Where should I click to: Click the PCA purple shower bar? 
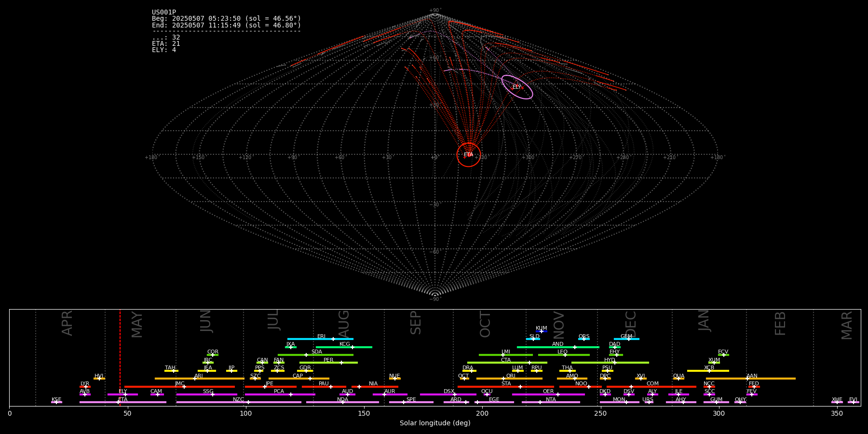click(x=280, y=394)
